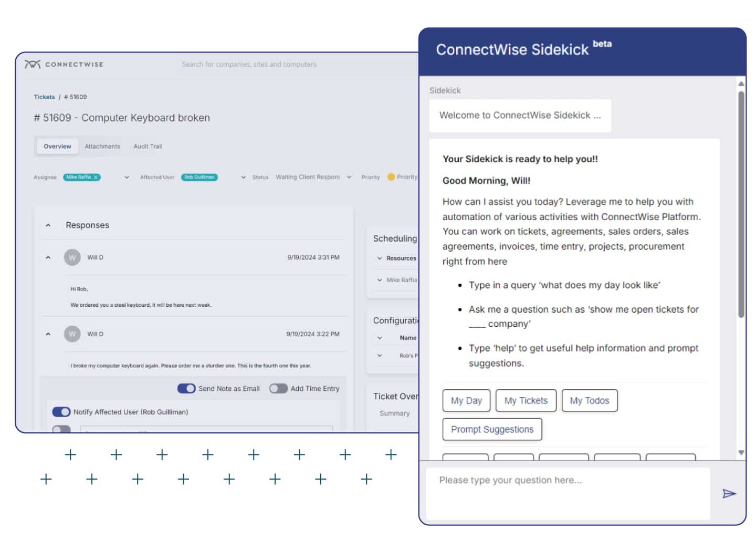The height and width of the screenshot is (540, 756).
Task: Click the 9/19/2024 3:22 PM timestamp
Action: tap(313, 334)
